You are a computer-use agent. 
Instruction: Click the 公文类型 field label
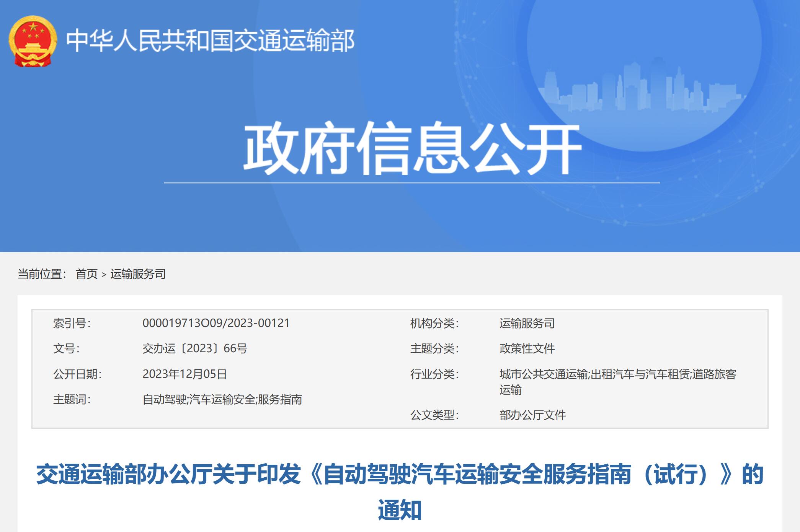click(434, 415)
